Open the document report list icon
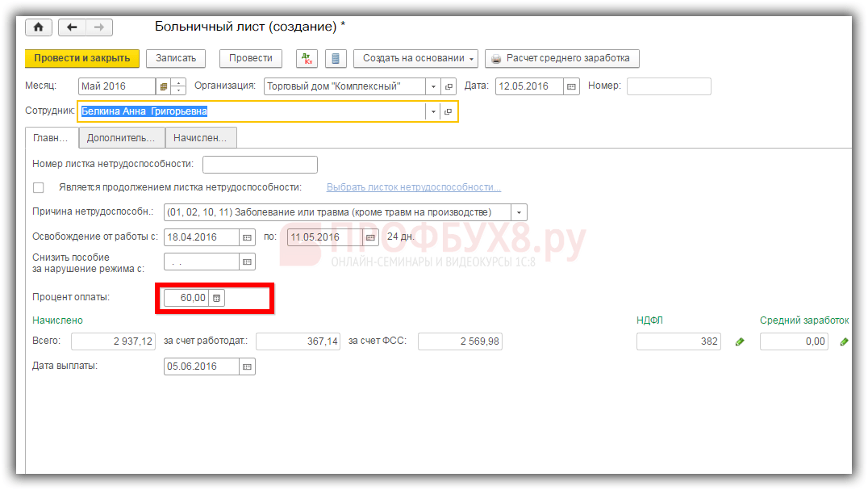Image resolution: width=868 pixels, height=490 pixels. 336,58
